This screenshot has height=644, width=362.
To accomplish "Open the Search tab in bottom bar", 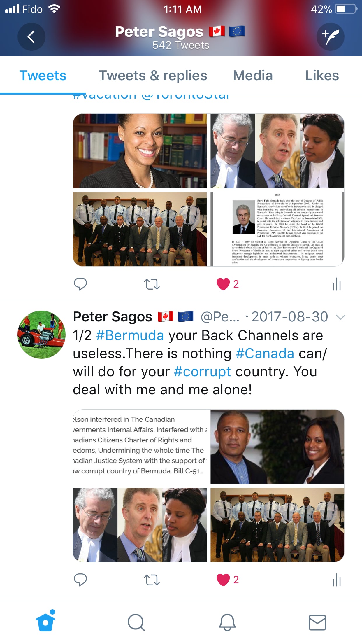I will coord(136,622).
